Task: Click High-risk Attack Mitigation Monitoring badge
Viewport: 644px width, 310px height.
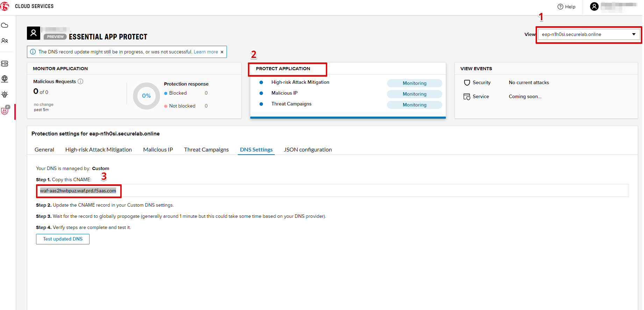Action: coord(415,83)
